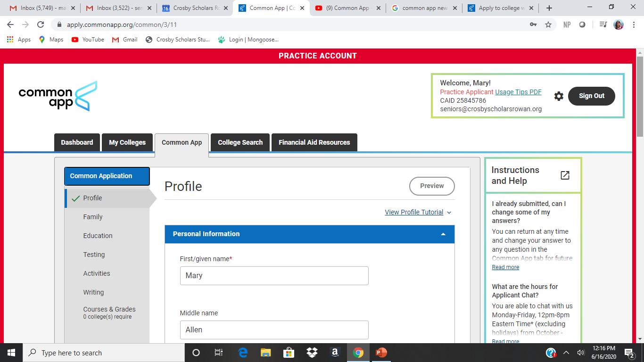644x362 pixels.
Task: Open Cortana from the taskbar
Action: click(196, 353)
